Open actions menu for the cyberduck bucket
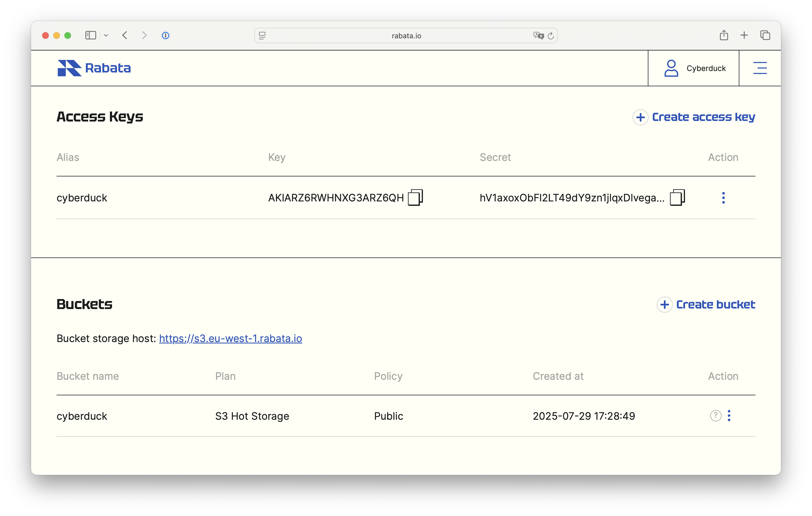The image size is (812, 516). point(729,416)
